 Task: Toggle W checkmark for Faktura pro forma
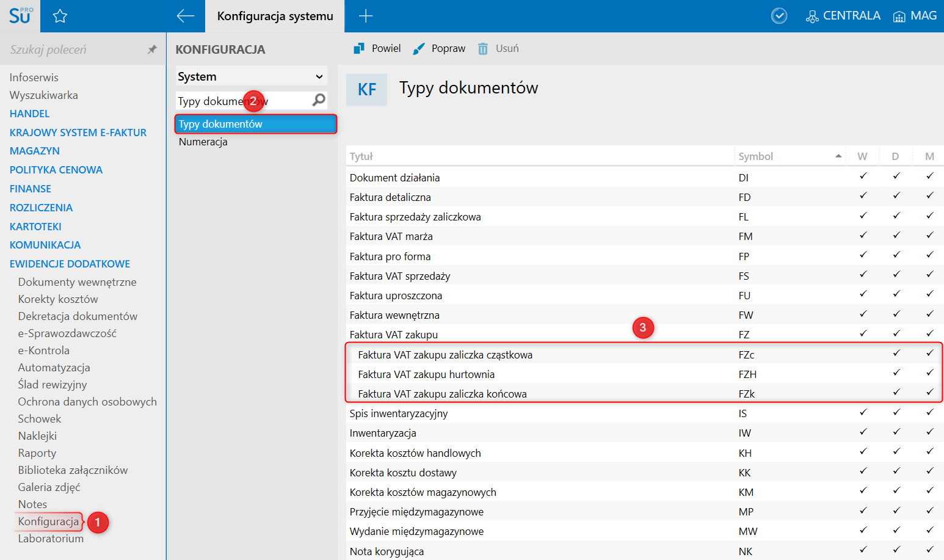point(863,255)
